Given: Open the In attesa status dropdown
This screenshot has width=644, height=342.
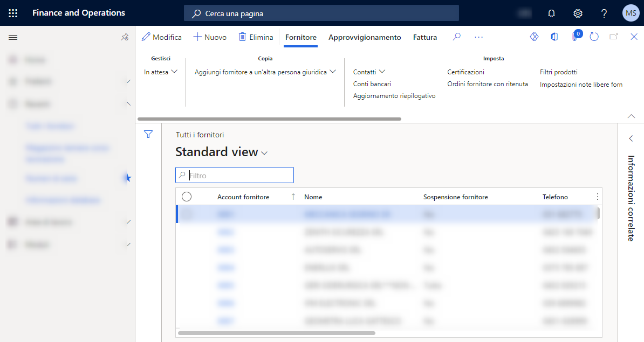Looking at the screenshot, I should (160, 71).
